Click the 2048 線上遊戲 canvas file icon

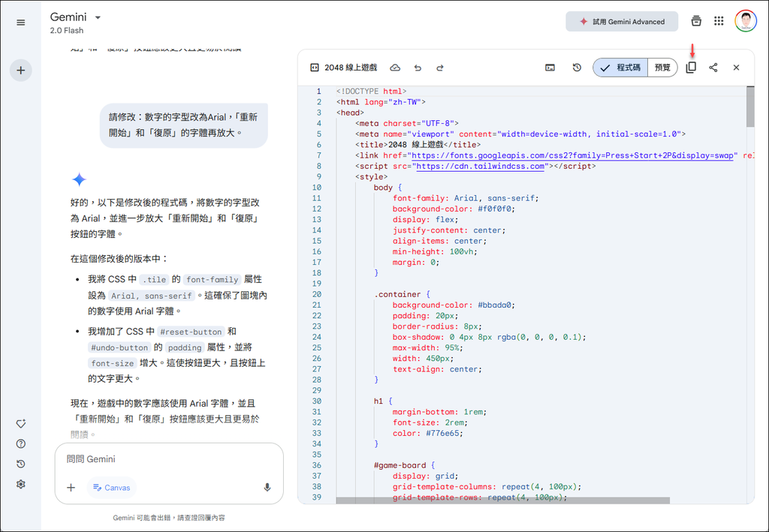[315, 68]
